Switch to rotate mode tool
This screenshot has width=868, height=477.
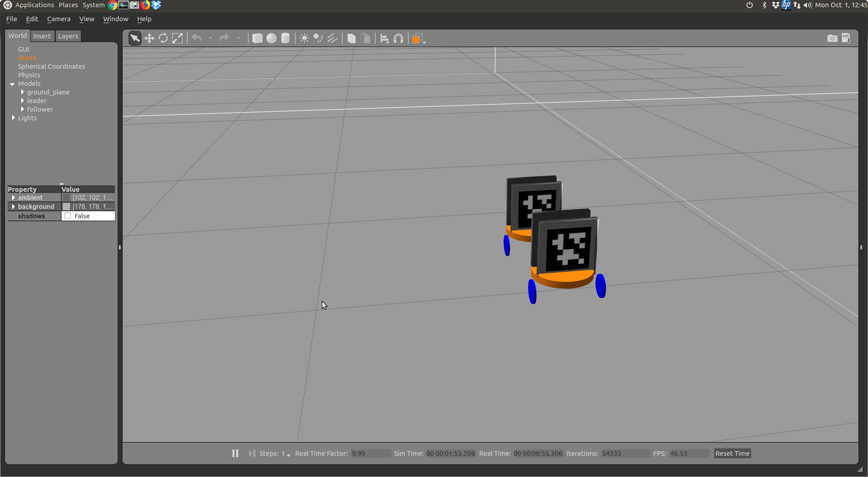coord(163,38)
